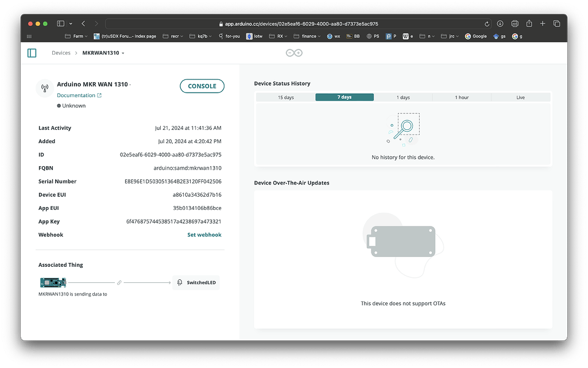Click the MKR WAN 1310 board thumbnail
The image size is (588, 368).
click(53, 282)
